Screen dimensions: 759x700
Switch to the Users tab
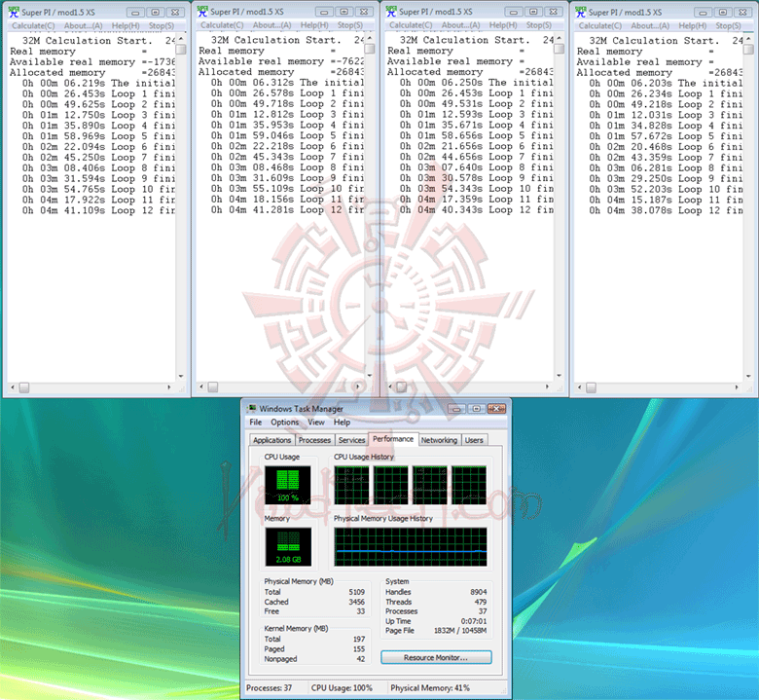[x=474, y=440]
